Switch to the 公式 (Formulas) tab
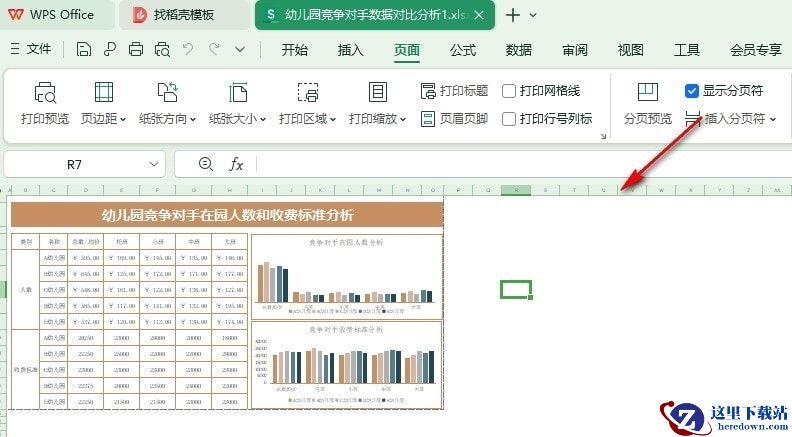 pyautogui.click(x=463, y=50)
